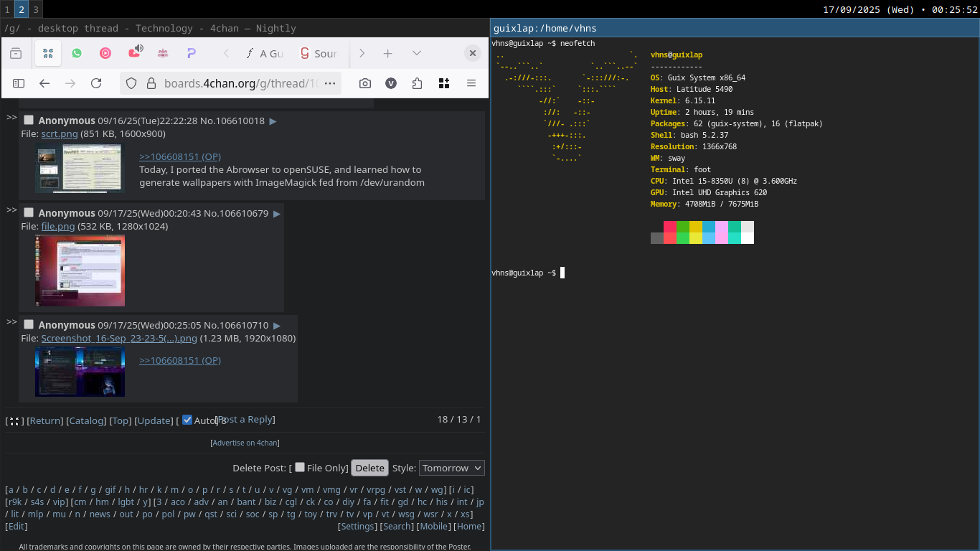Toggle the browser sidebar
This screenshot has height=551, width=980.
coord(19,83)
